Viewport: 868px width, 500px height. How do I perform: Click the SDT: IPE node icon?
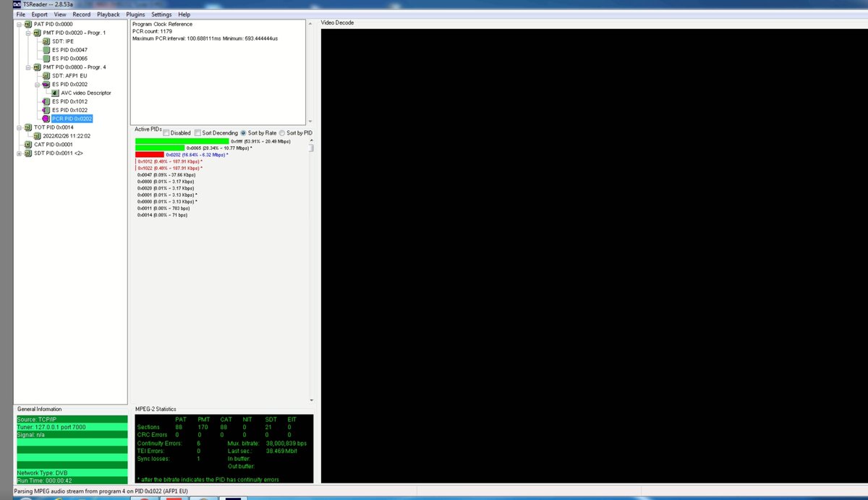46,41
